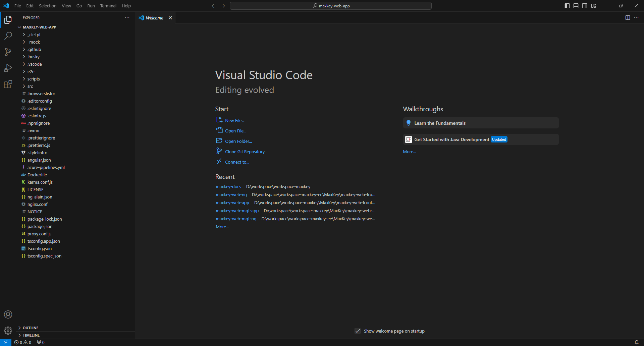Click Clone Git Repository... link

click(246, 152)
